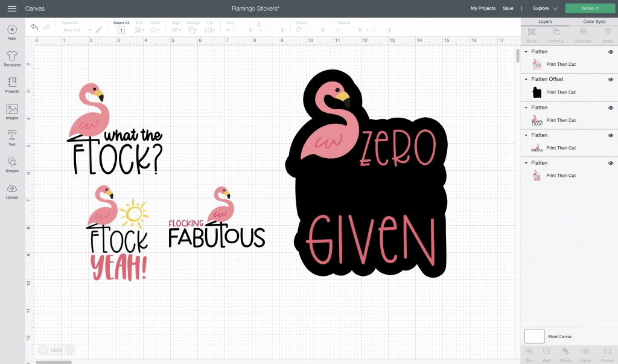The height and width of the screenshot is (364, 618).
Task: Open the Align options
Action: (176, 30)
